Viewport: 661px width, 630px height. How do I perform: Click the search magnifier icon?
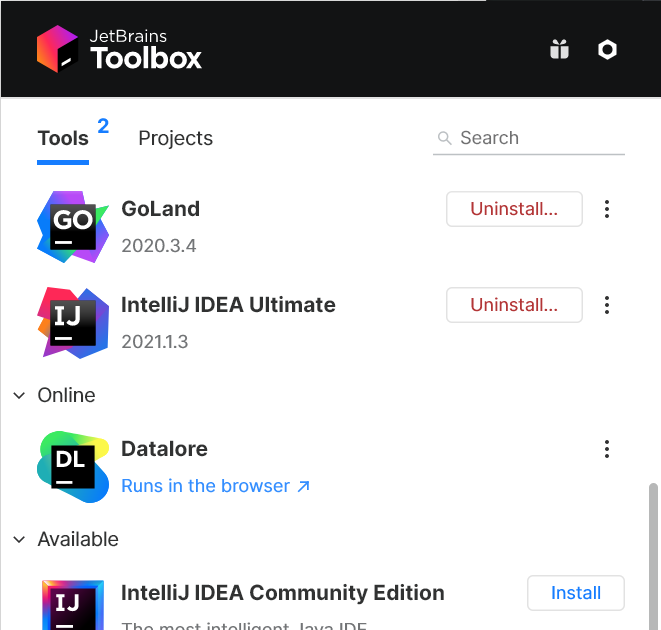pyautogui.click(x=444, y=139)
